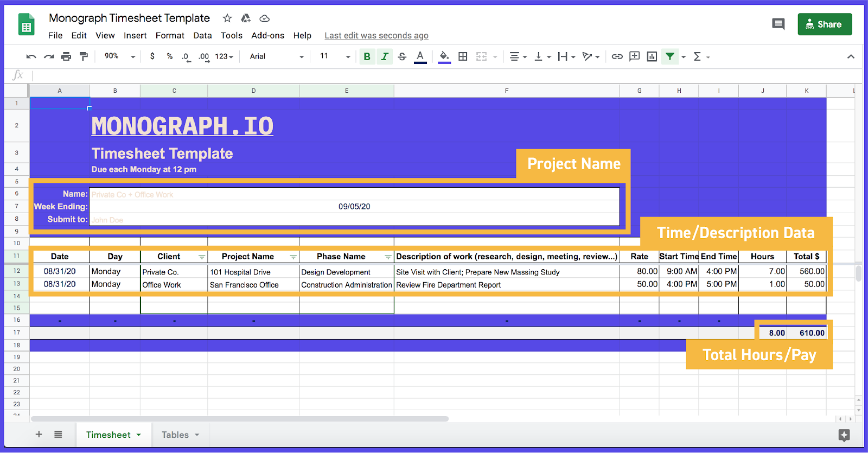Open Vertical align dropdown

(542, 56)
